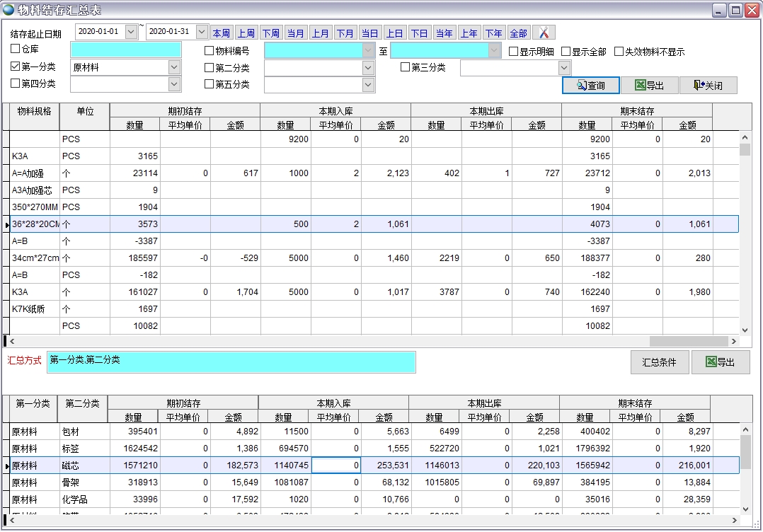Viewport: 763px width, 532px height.
Task: Uncheck the 第一分类 checkbox
Action: coord(16,66)
